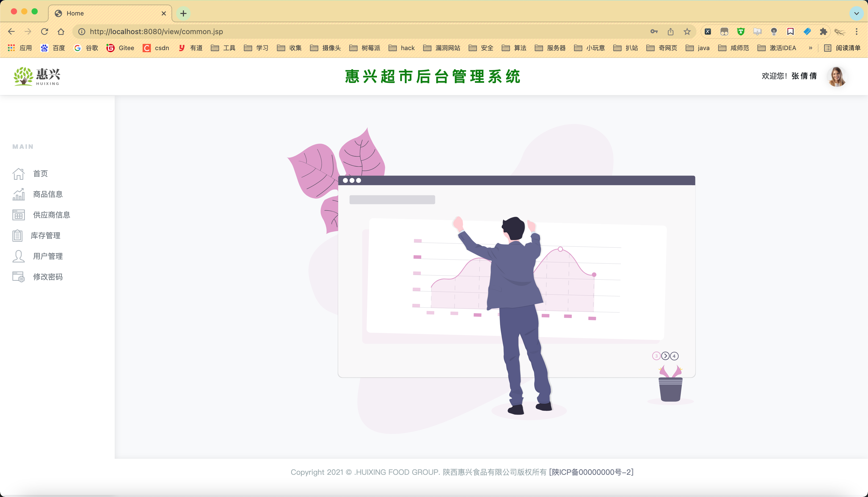Select the Home tab

[110, 13]
